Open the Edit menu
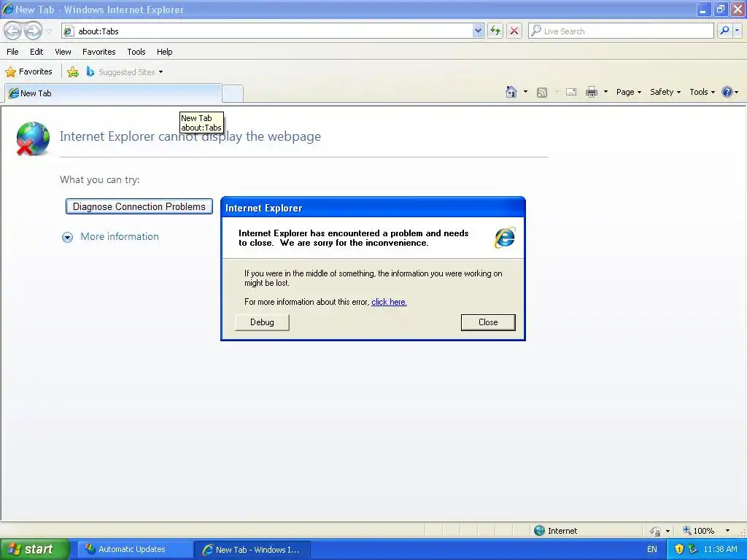The image size is (747, 560). click(36, 52)
